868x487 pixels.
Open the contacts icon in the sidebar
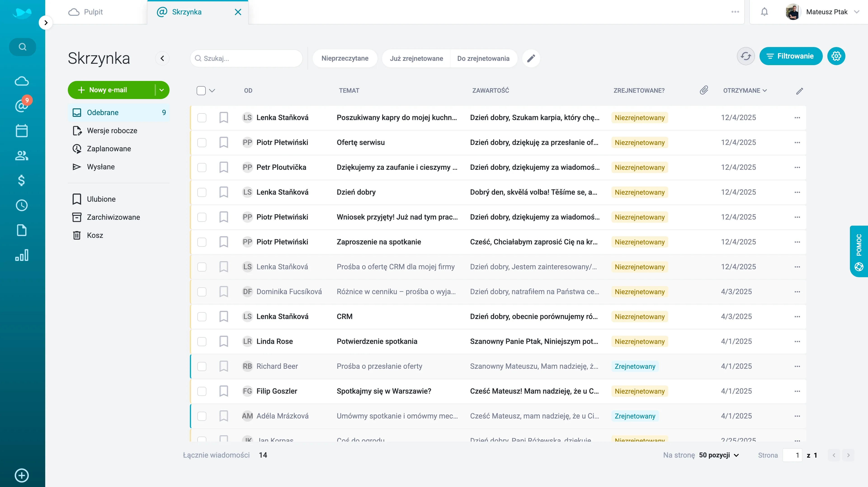click(x=21, y=156)
